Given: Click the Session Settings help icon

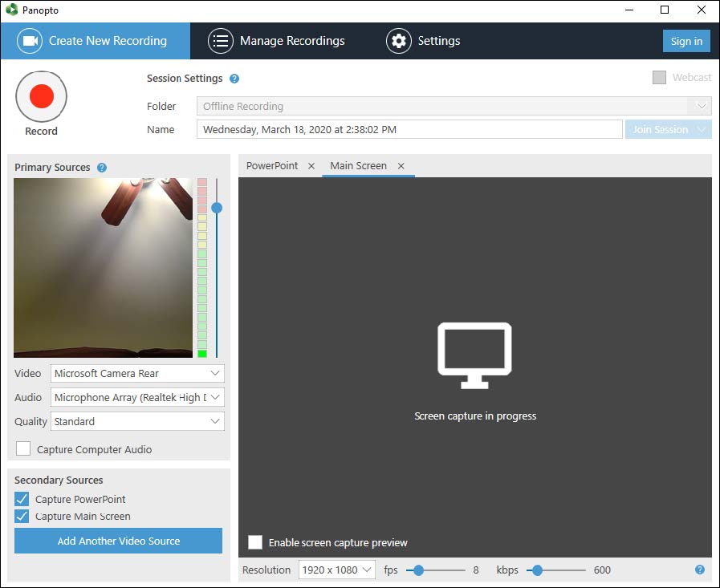Looking at the screenshot, I should coord(234,79).
